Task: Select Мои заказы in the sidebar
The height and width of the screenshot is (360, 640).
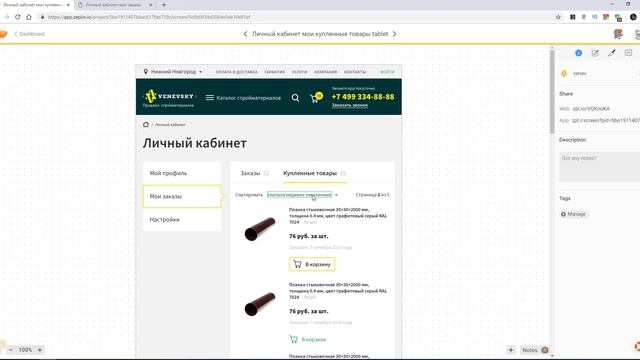Action: (x=182, y=196)
